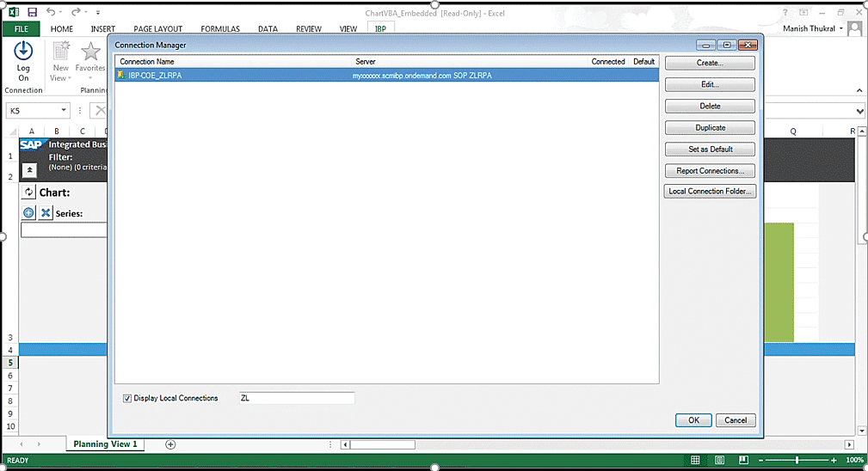868x471 pixels.
Task: Click the Save icon in quick access toolbar
Action: (32, 12)
